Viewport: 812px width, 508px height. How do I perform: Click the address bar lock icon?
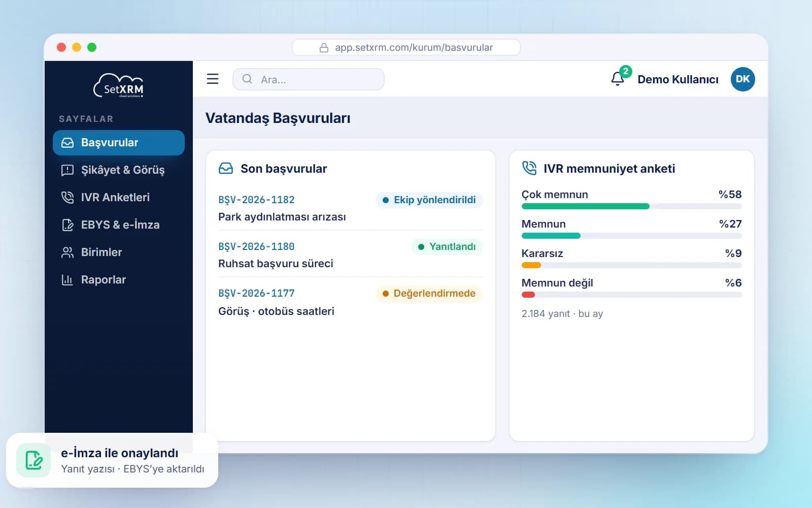(x=324, y=48)
